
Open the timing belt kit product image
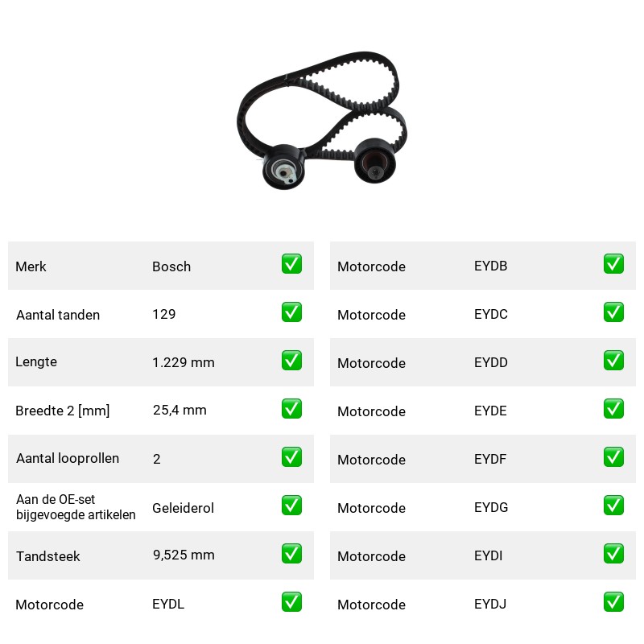click(322, 120)
